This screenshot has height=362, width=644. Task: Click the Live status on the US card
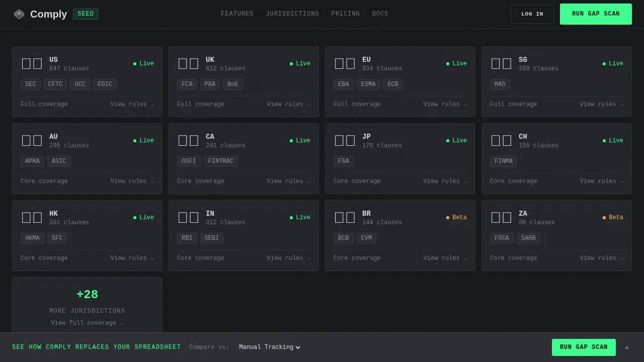coord(143,64)
